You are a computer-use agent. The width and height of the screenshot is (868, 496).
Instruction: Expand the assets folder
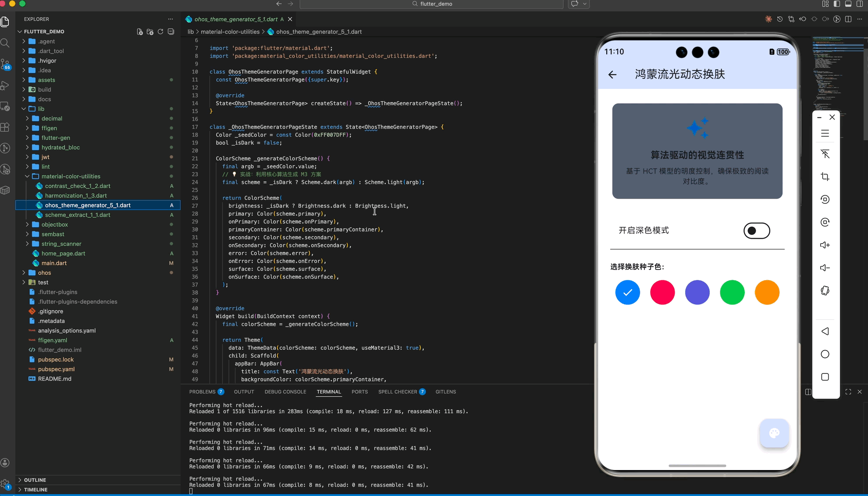click(x=46, y=80)
